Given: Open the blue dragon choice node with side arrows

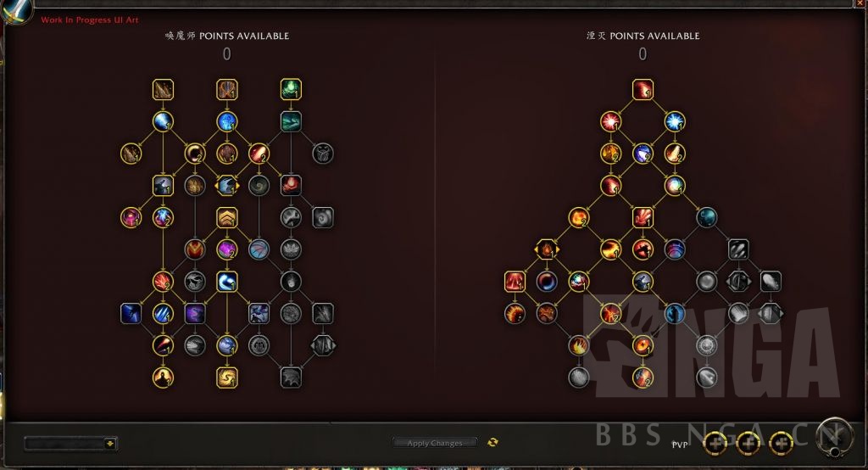Looking at the screenshot, I should (227, 186).
